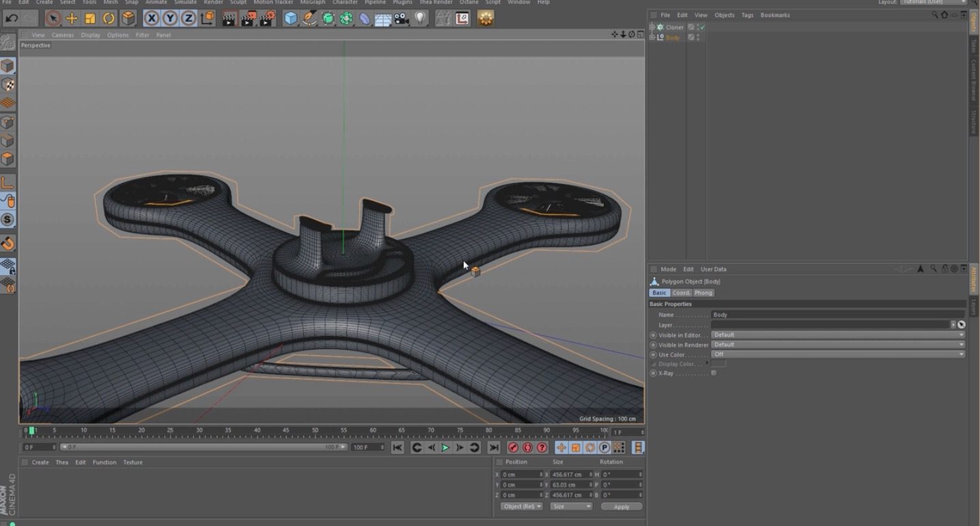Open the deformer objects icon
Screen dimensions: 980x526
click(x=365, y=18)
